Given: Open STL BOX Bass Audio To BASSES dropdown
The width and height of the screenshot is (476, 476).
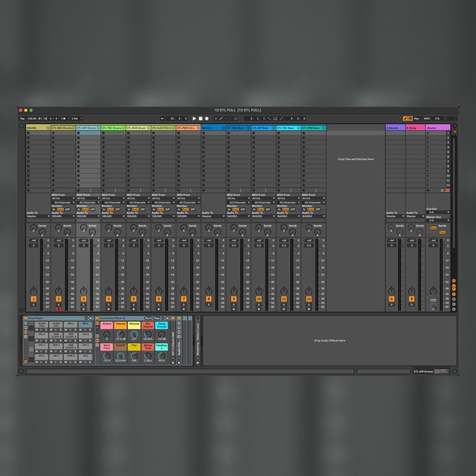Looking at the screenshot, I should tap(238, 217).
